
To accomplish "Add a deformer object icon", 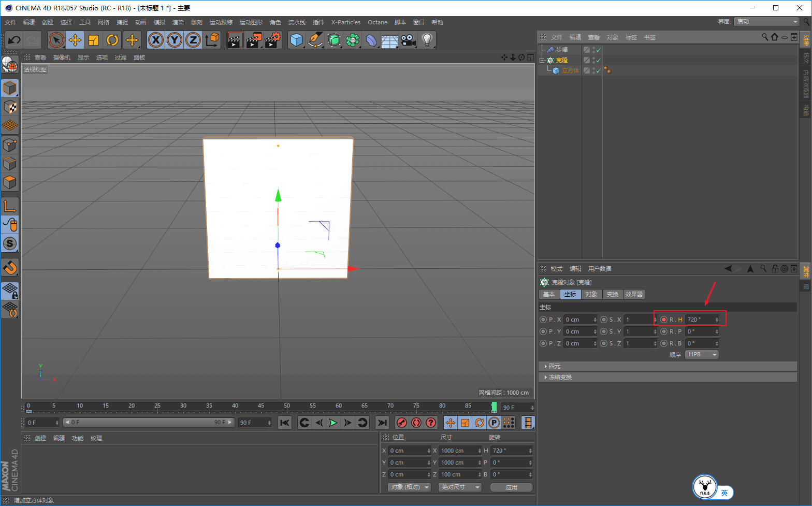I will tap(371, 40).
